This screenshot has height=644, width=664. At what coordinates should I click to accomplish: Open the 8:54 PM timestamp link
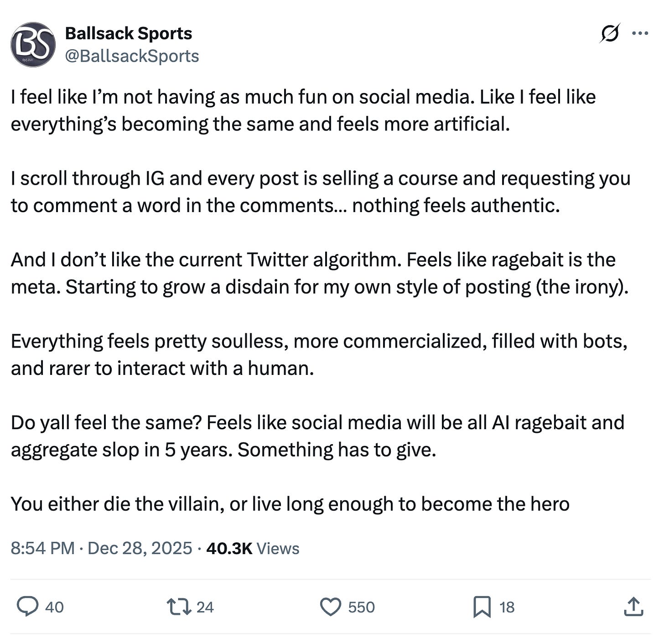click(x=42, y=548)
